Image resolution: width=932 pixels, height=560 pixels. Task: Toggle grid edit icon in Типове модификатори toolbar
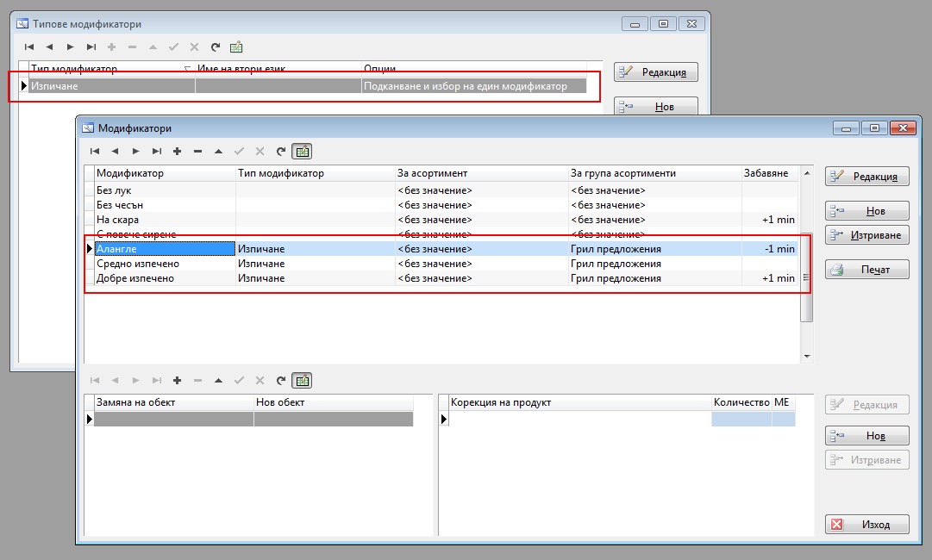pyautogui.click(x=236, y=47)
